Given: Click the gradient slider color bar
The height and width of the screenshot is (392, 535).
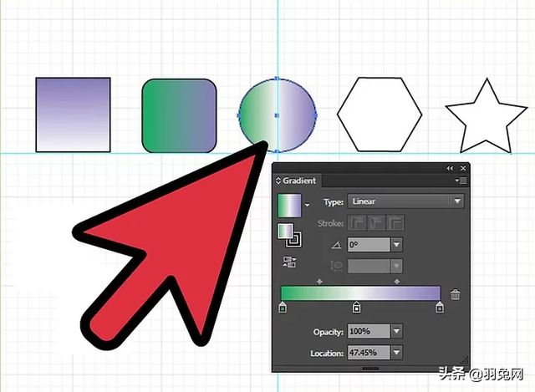Looking at the screenshot, I should tap(360, 293).
